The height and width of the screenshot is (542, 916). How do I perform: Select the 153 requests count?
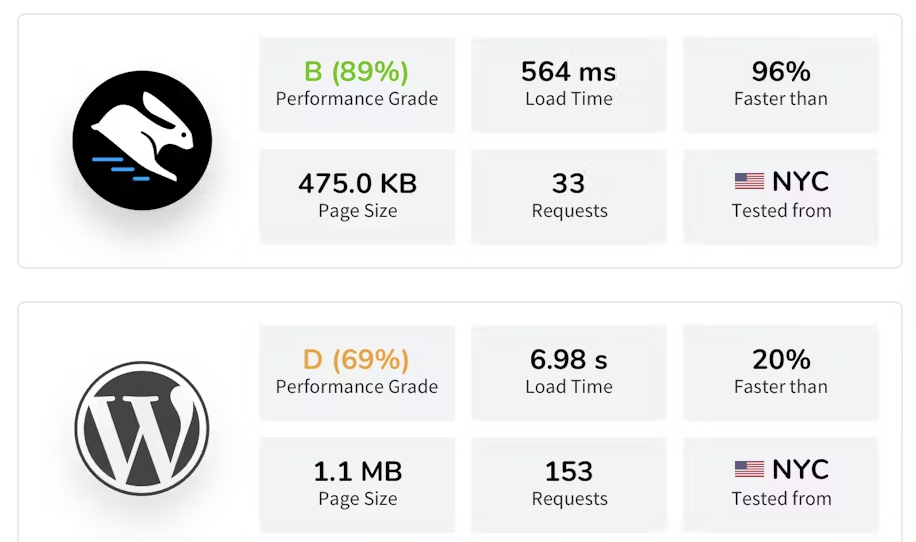pyautogui.click(x=568, y=472)
